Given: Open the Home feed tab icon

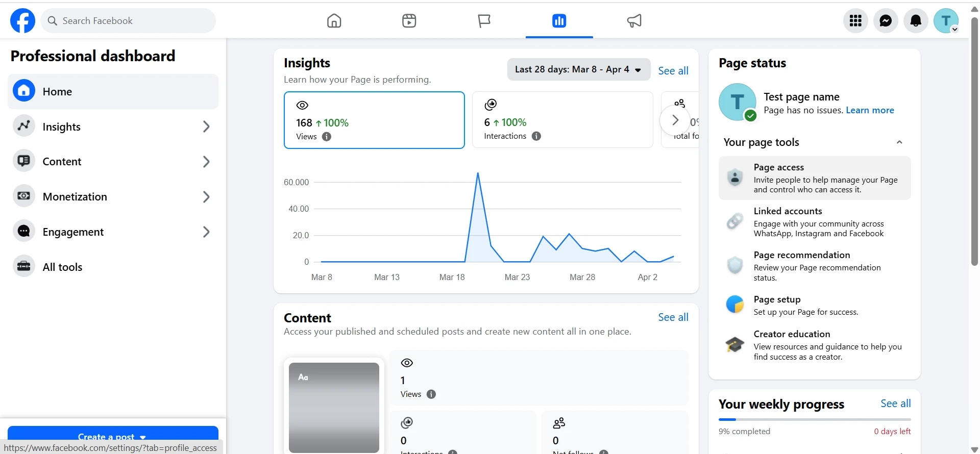Looking at the screenshot, I should [x=334, y=21].
